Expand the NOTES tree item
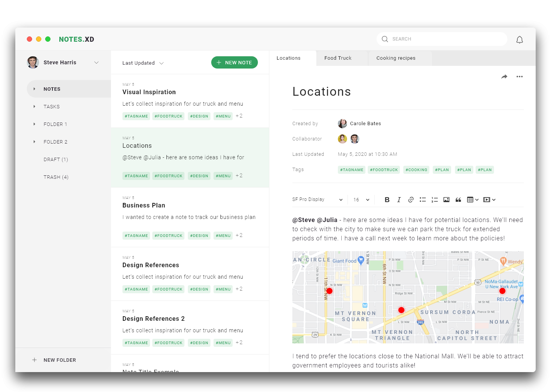 coord(34,89)
